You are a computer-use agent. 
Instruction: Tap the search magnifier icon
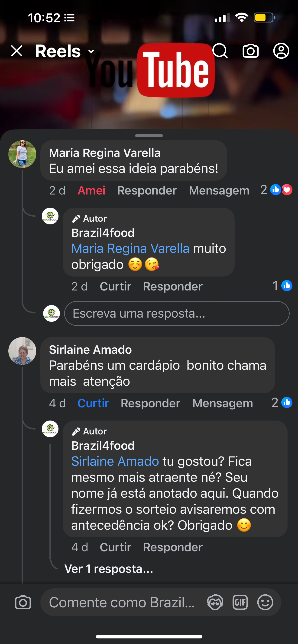(x=220, y=51)
